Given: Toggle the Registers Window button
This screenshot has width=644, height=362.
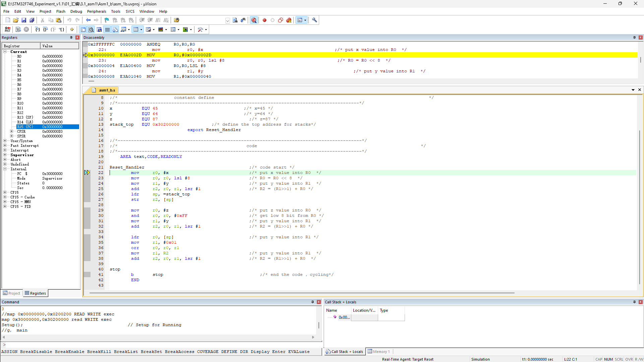Looking at the screenshot, I should tap(107, 29).
